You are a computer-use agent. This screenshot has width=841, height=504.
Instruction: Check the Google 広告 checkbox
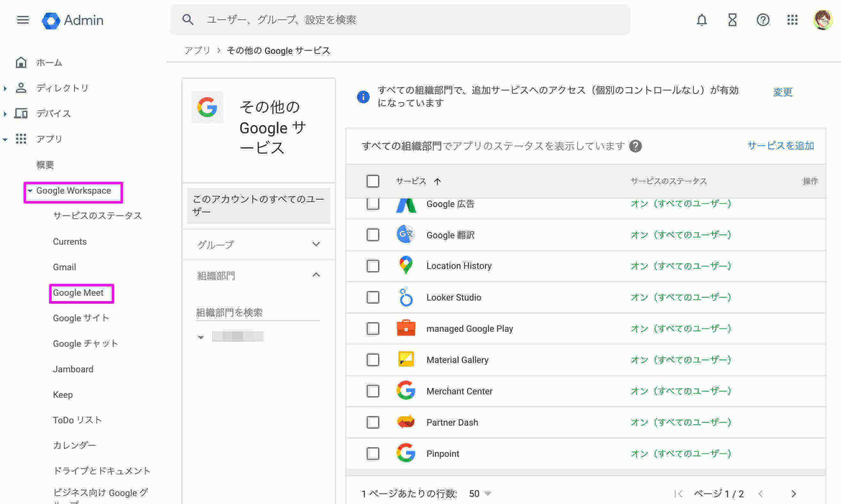pos(373,204)
